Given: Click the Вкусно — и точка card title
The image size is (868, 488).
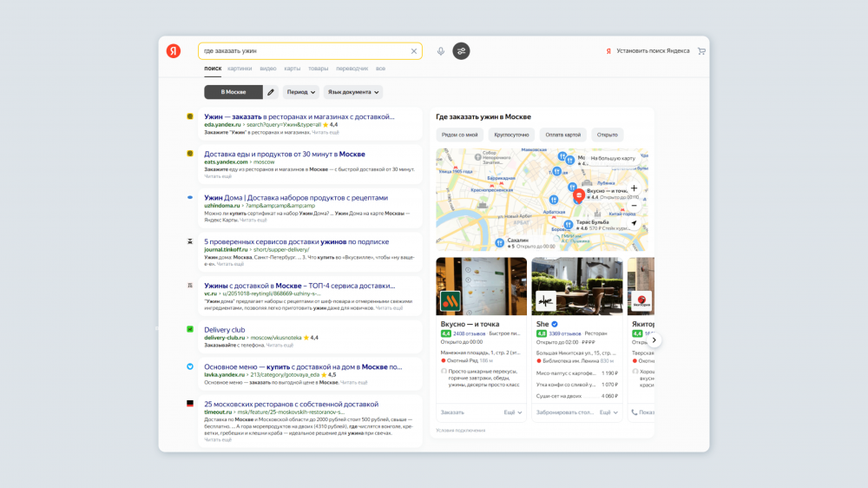Looking at the screenshot, I should pos(470,324).
